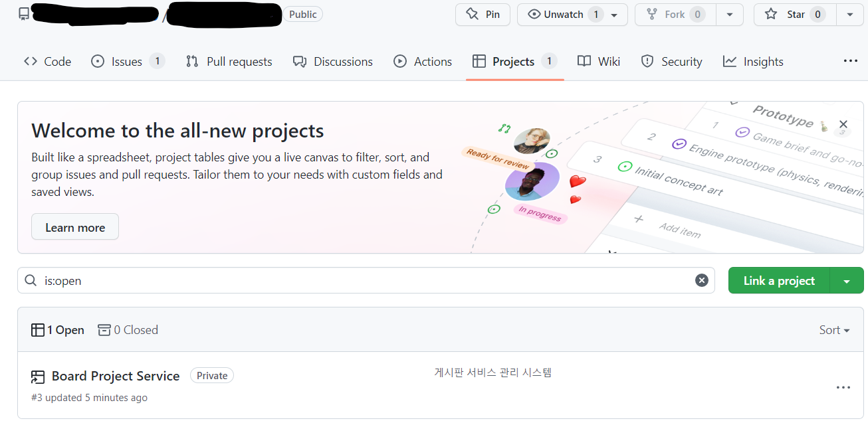Click the Discussions speech bubble icon
868x423 pixels.
[x=300, y=62]
